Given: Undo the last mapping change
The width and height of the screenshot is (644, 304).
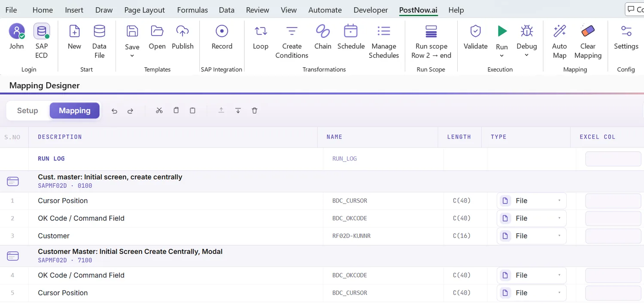Looking at the screenshot, I should coord(114,111).
